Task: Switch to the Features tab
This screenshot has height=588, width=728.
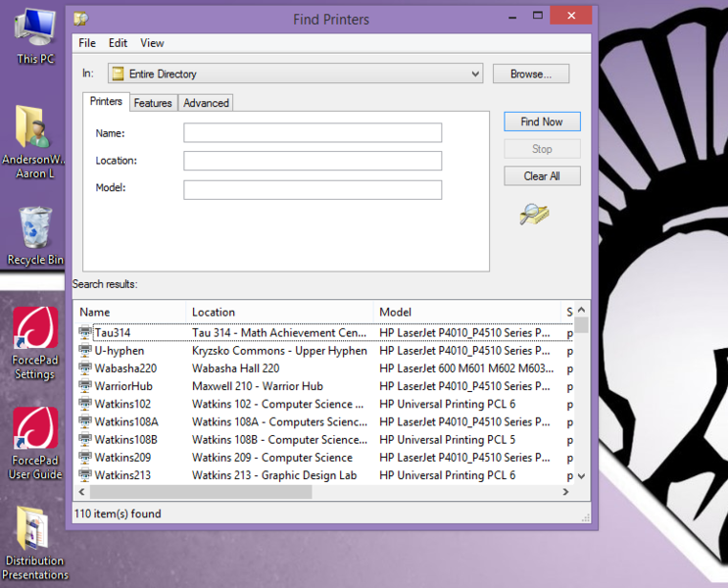Action: (x=153, y=103)
